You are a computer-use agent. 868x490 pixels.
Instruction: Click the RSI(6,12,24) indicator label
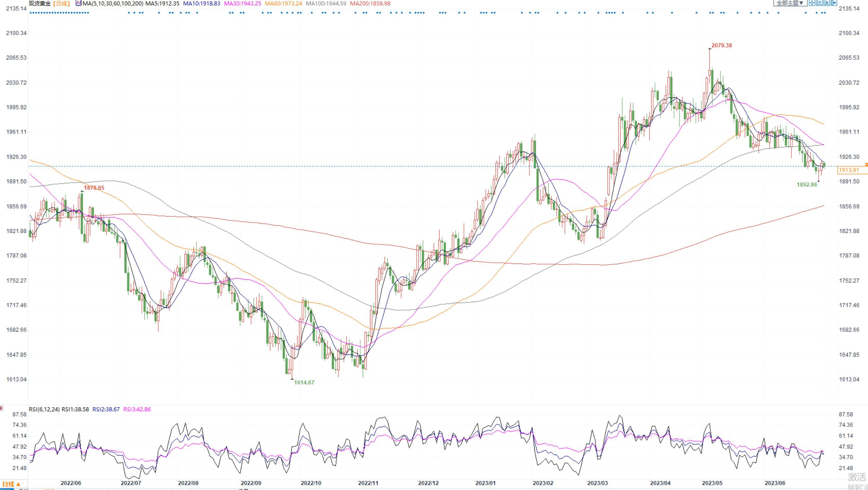pyautogui.click(x=44, y=409)
